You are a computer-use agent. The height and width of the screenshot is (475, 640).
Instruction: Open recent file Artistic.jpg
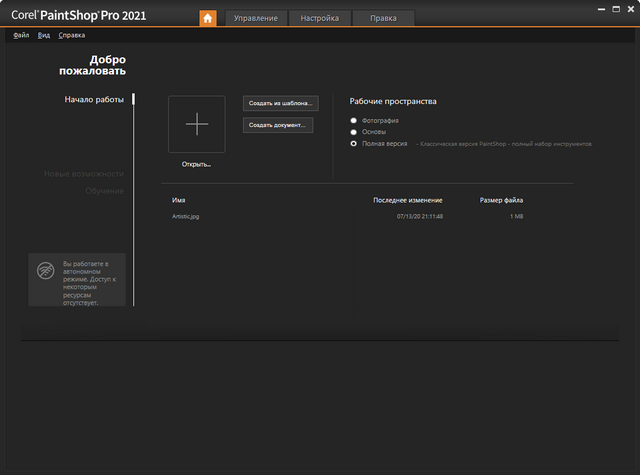click(x=186, y=216)
